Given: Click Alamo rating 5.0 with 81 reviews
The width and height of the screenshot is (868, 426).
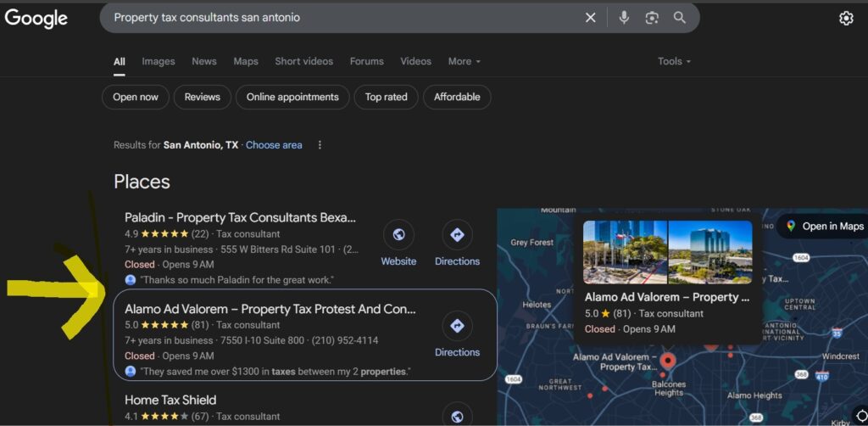Looking at the screenshot, I should [x=166, y=325].
